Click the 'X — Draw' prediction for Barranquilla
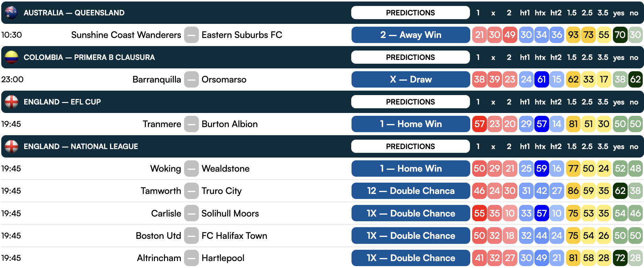This screenshot has width=644, height=268. pyautogui.click(x=411, y=79)
